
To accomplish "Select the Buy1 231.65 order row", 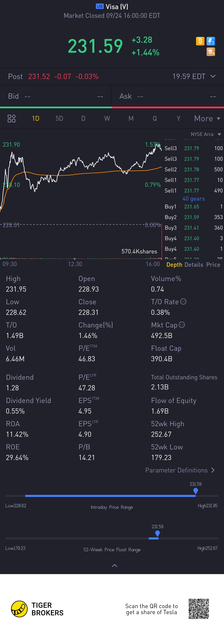I will [194, 207].
